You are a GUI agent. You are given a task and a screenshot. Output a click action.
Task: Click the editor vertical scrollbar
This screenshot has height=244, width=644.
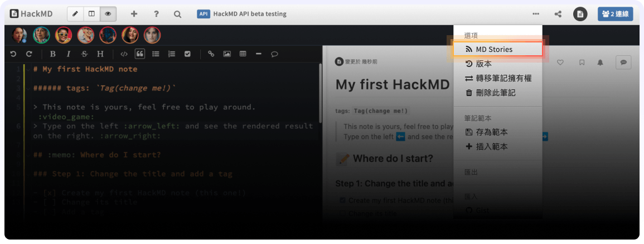click(x=321, y=93)
